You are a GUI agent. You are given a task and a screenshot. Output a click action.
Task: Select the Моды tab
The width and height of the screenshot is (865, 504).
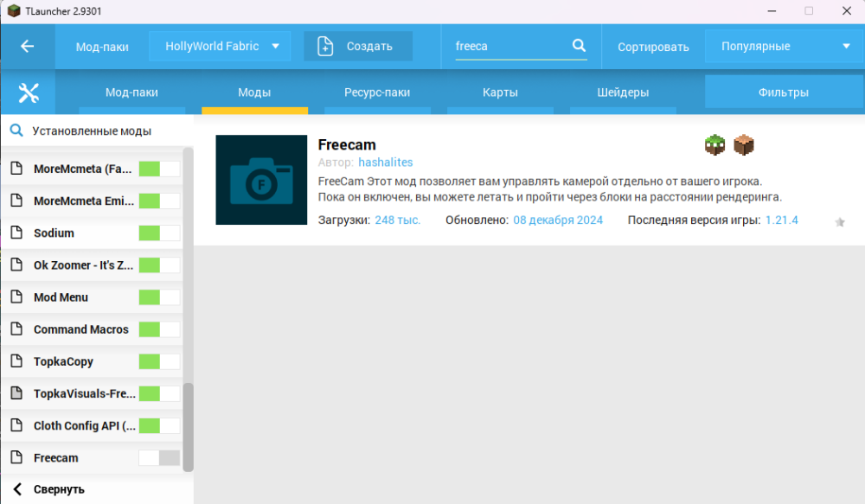pyautogui.click(x=254, y=93)
